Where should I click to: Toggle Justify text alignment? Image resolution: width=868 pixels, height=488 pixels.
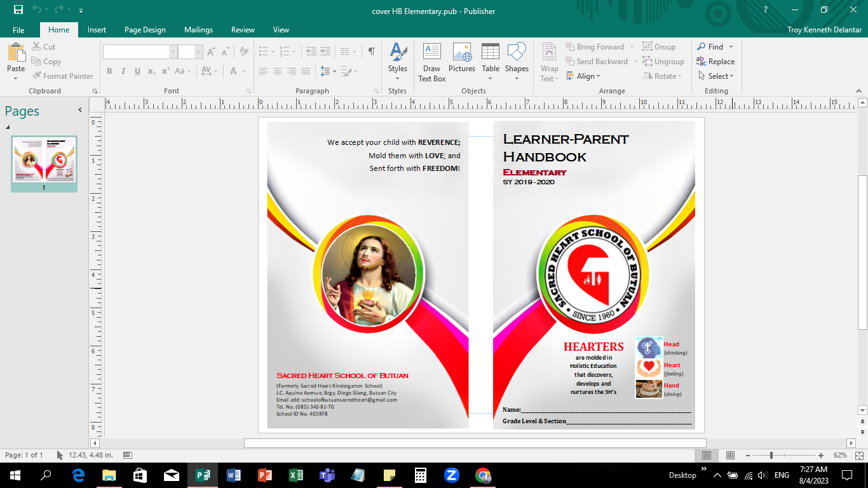tap(306, 71)
